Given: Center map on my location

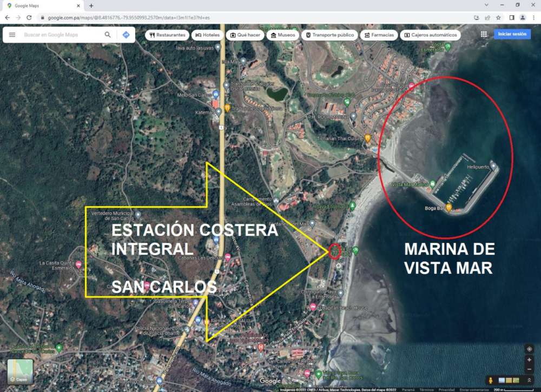Looking at the screenshot, I should click(529, 349).
